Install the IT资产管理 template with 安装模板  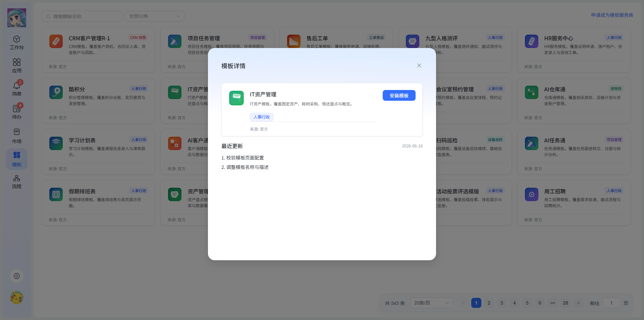point(399,95)
